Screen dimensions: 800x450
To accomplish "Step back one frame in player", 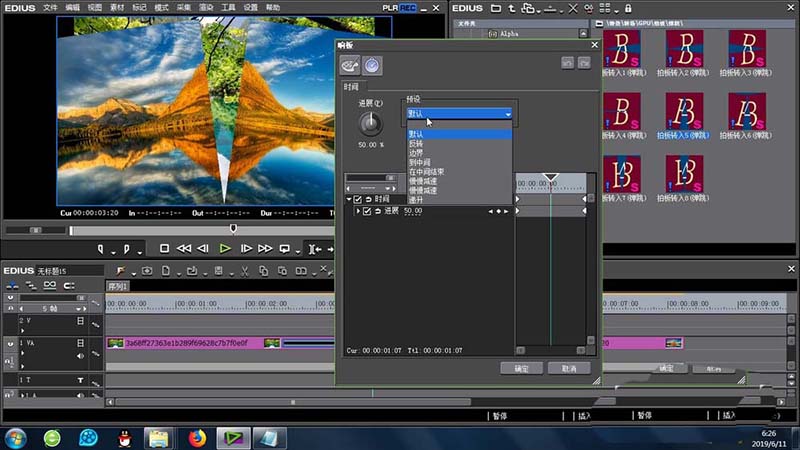I will click(203, 248).
